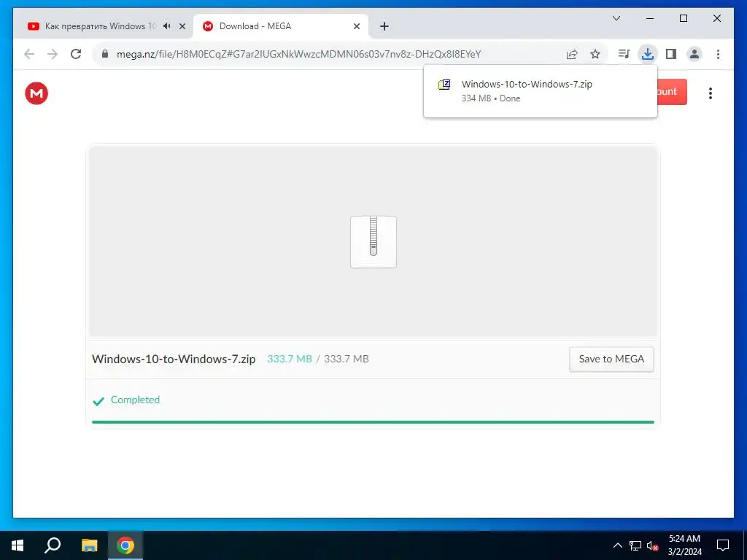Click the zip archive preview thumbnail
The height and width of the screenshot is (560, 747).
coord(373,242)
